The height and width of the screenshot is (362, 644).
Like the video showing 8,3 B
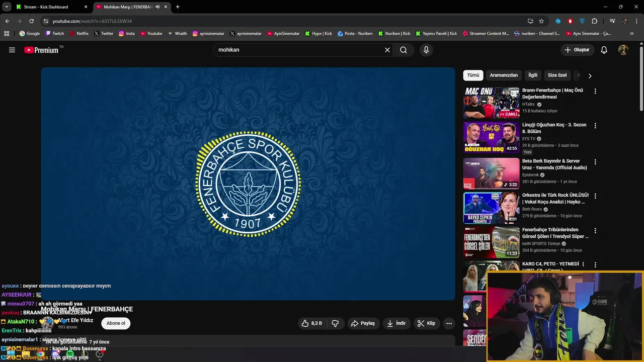pos(312,323)
